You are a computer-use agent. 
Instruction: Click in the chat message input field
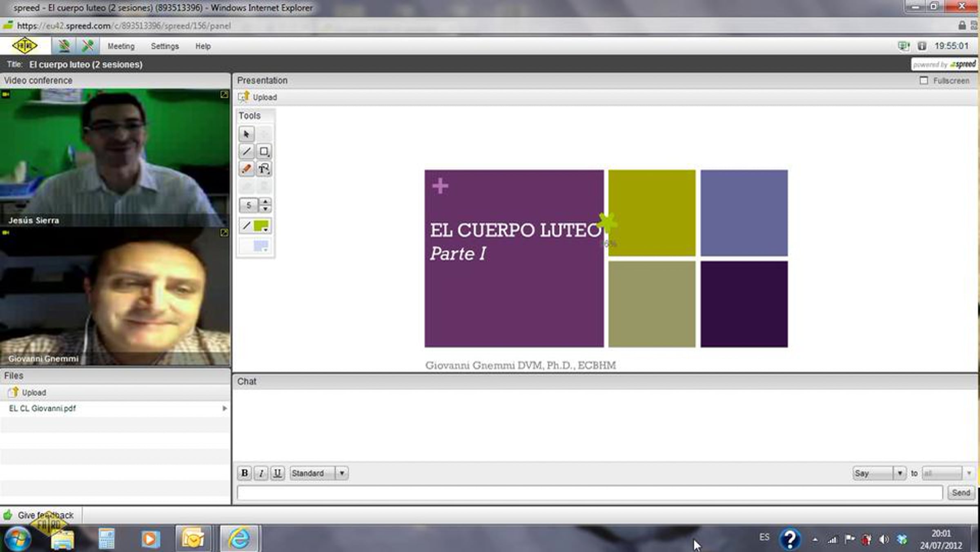click(589, 492)
